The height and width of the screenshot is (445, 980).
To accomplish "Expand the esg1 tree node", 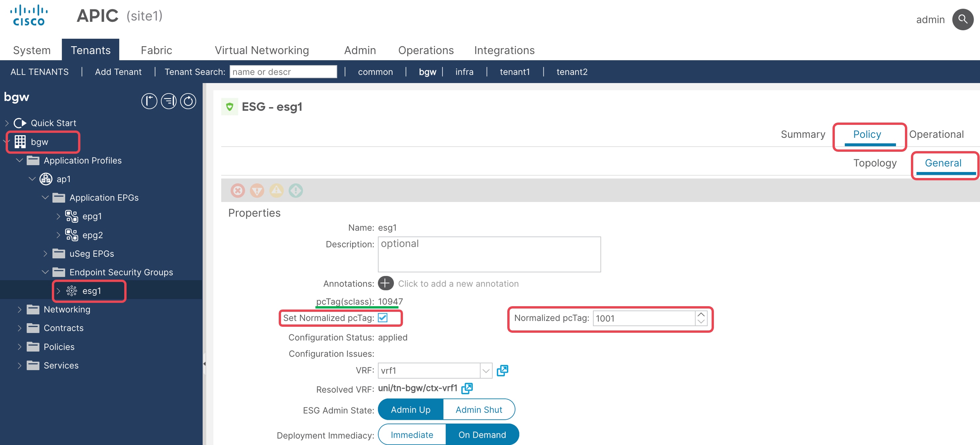I will tap(58, 291).
